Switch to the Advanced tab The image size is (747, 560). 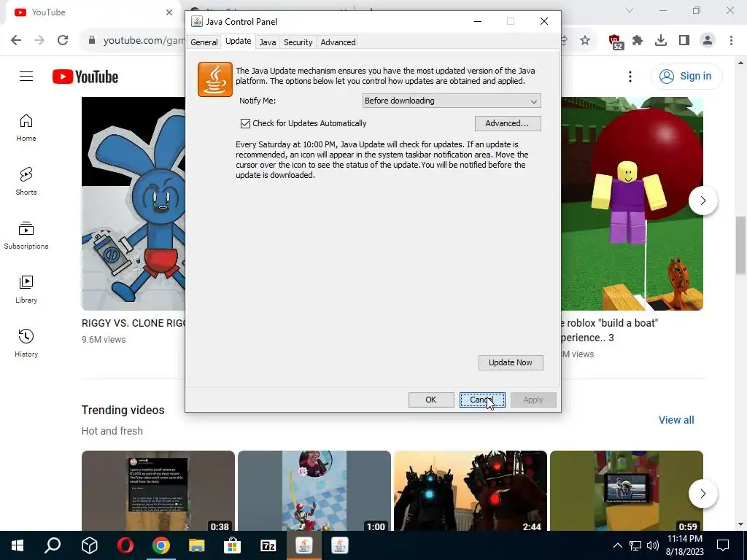pos(338,42)
